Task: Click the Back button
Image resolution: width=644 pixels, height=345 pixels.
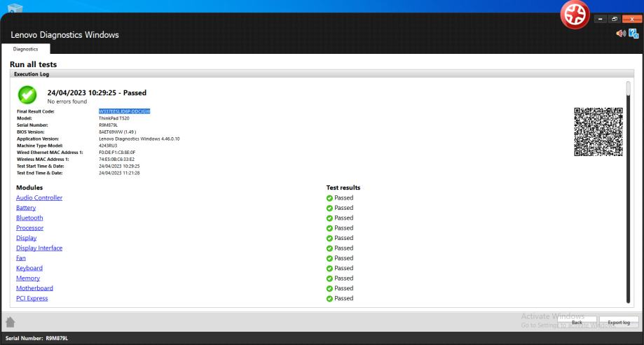Action: (x=577, y=322)
